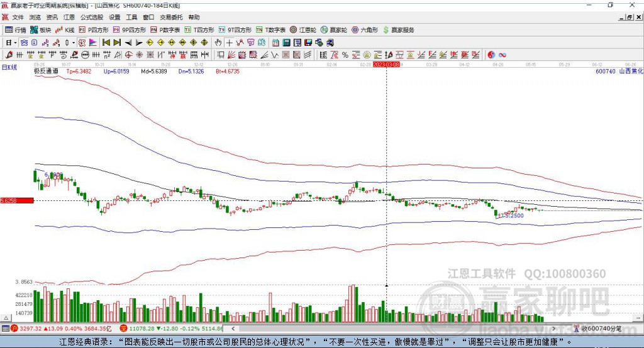Click the 收600740分笔 status bar entry
The width and height of the screenshot is (644, 348).
(601, 329)
